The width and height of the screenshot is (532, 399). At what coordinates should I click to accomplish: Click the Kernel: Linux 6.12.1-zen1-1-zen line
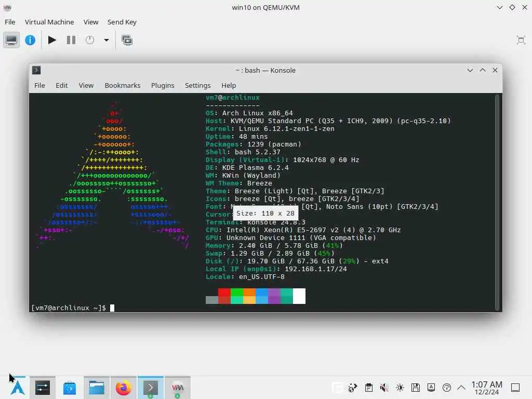[x=270, y=129]
